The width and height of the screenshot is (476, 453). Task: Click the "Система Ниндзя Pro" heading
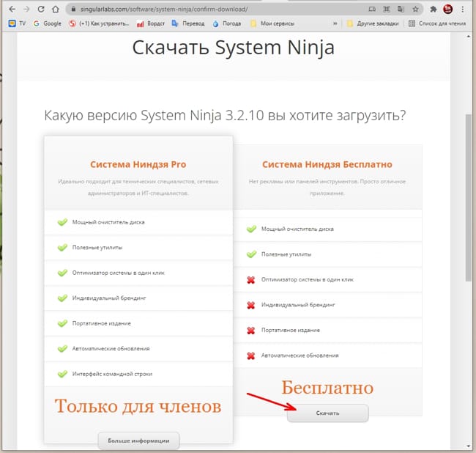138,164
